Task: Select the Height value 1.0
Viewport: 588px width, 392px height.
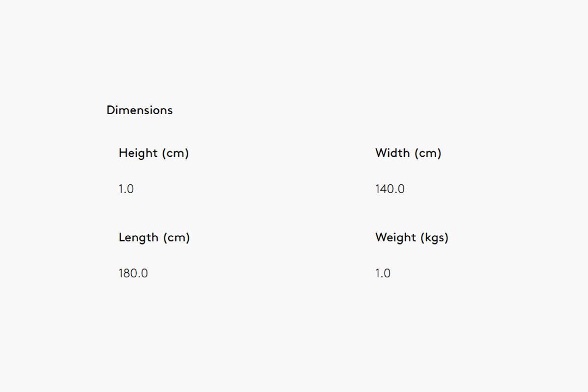Action: 126,189
